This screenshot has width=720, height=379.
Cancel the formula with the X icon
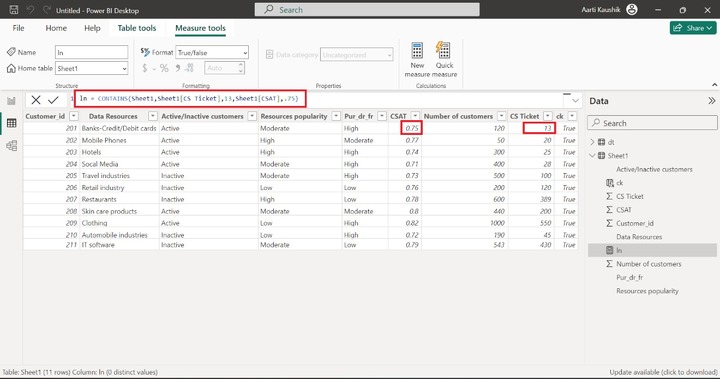(36, 100)
